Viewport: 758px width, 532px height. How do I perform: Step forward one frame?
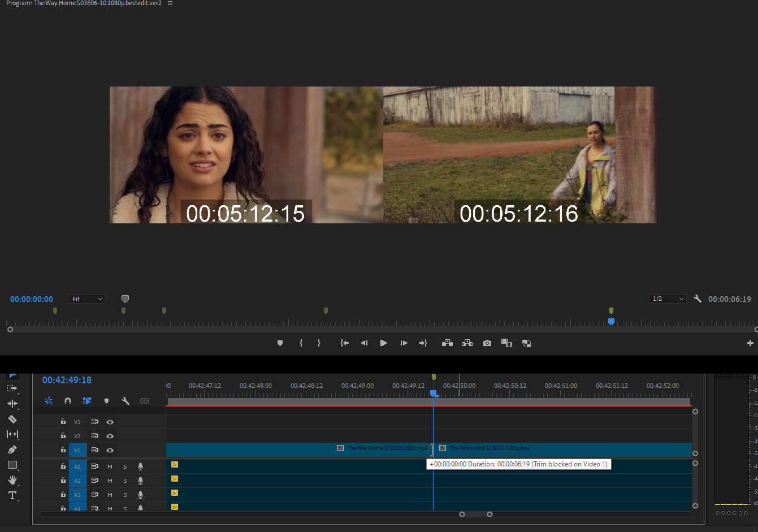404,343
